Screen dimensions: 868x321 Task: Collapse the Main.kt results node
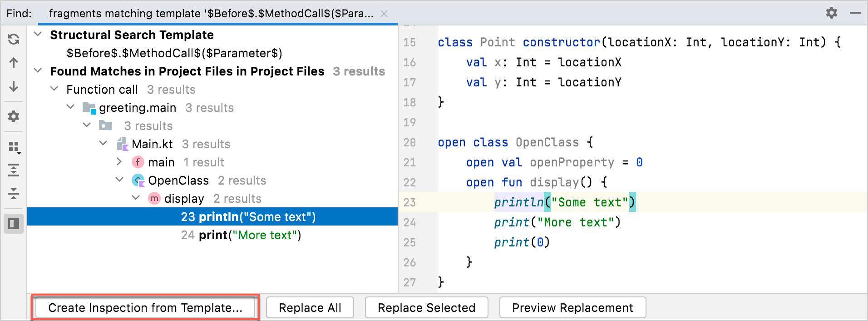tap(103, 144)
